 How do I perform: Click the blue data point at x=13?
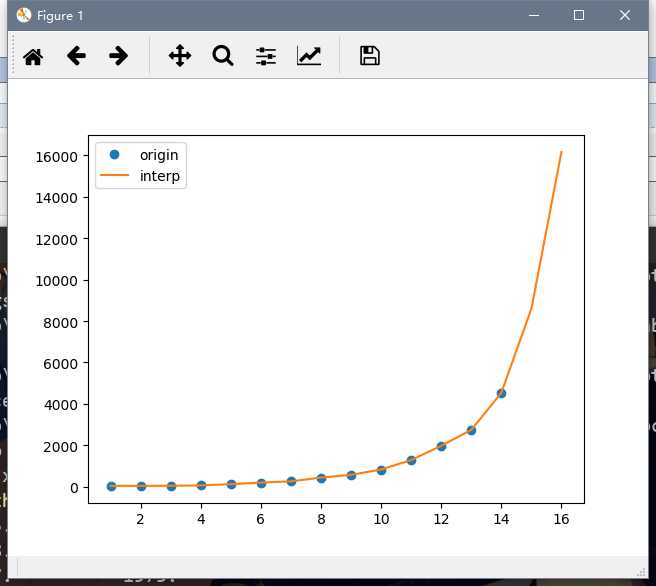471,430
